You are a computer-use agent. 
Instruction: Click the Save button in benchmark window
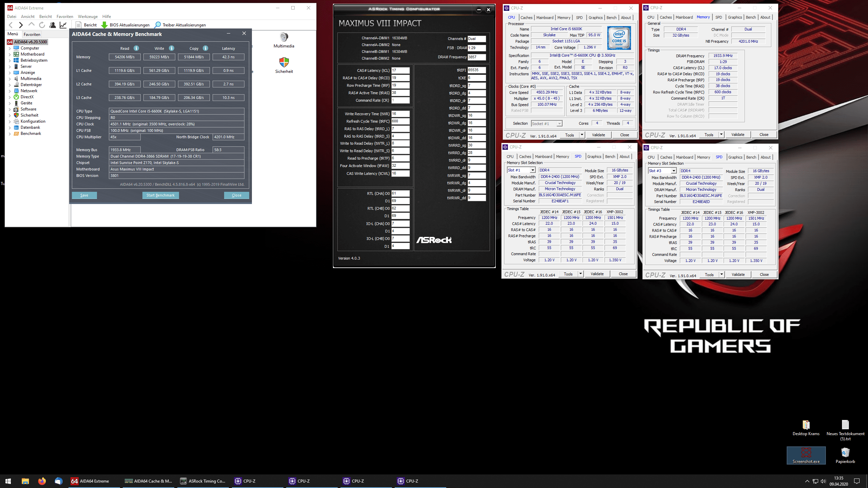tap(84, 195)
